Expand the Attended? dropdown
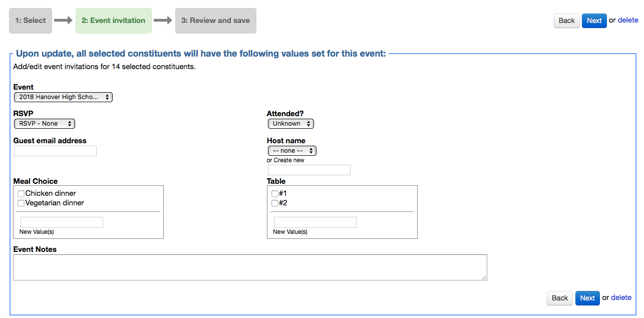The image size is (644, 318). pyautogui.click(x=290, y=124)
